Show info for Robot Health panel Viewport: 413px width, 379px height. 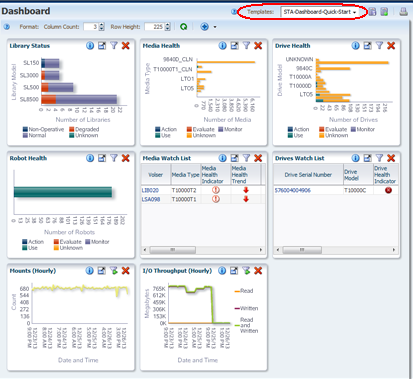tap(90, 158)
